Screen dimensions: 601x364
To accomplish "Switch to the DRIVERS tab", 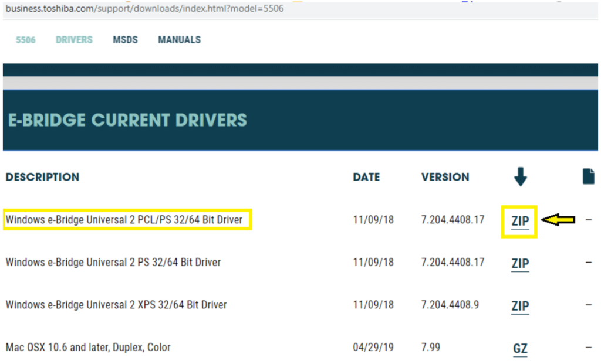I will (x=74, y=40).
